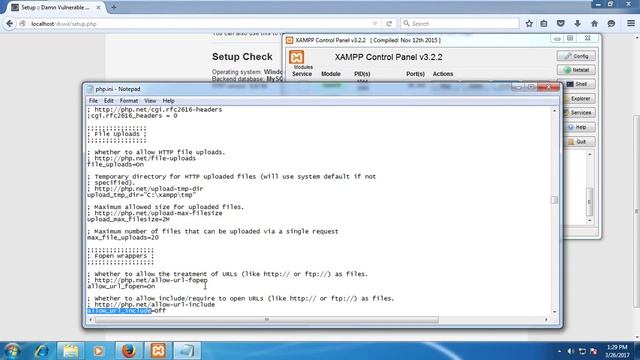Click the volume icon in system tray
Viewport: 640px width, 360px height.
pyautogui.click(x=571, y=351)
